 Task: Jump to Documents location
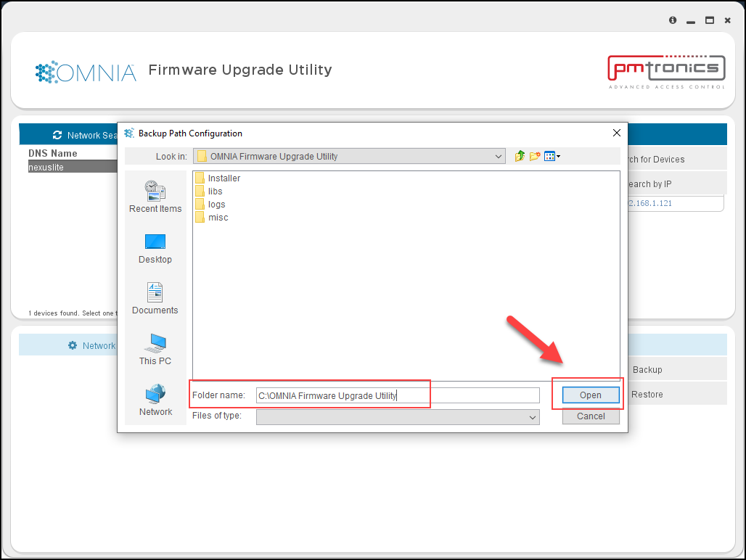(155, 299)
